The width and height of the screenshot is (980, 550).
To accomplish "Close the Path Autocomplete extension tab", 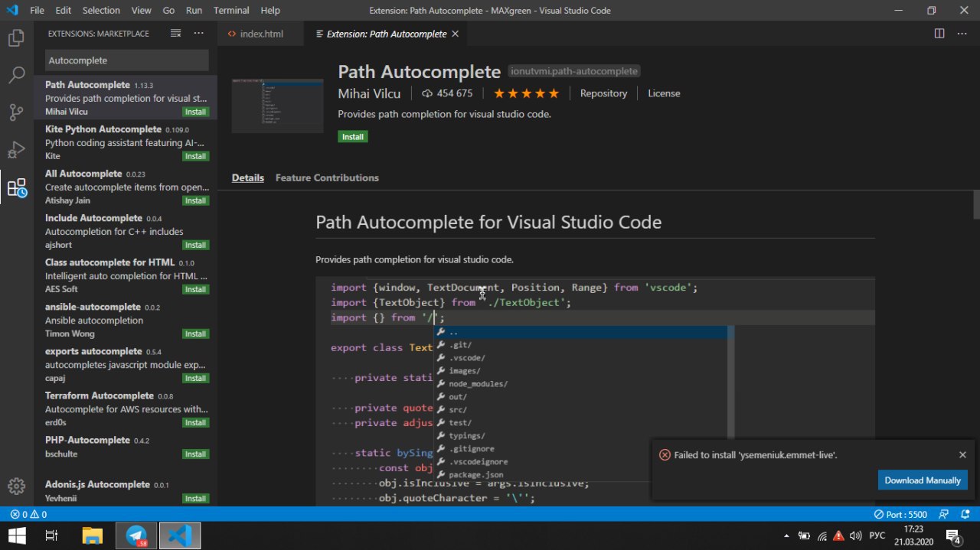I will click(x=455, y=34).
